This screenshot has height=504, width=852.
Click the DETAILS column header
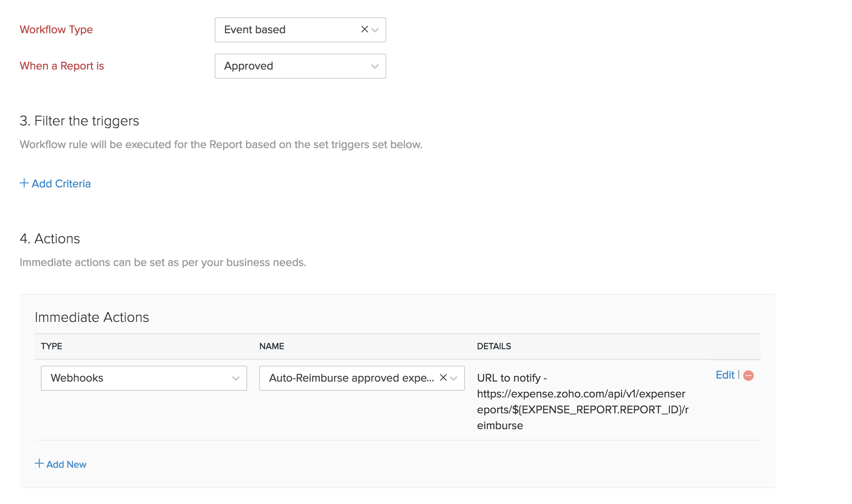click(494, 346)
